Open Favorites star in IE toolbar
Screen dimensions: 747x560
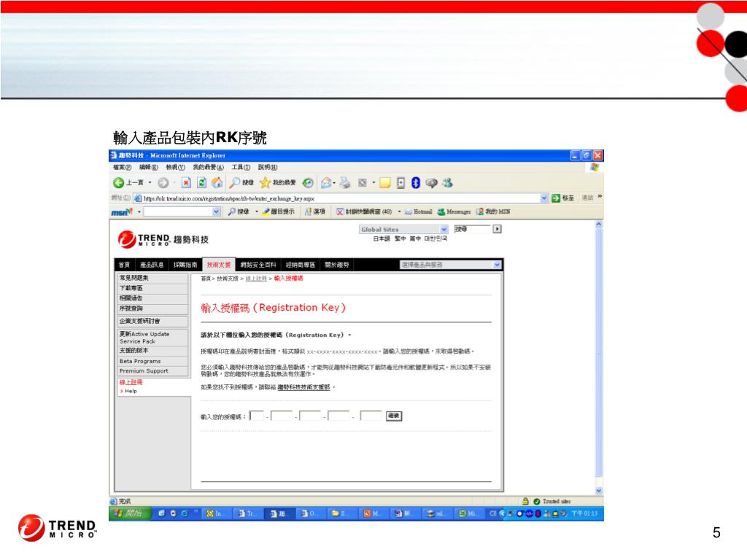pyautogui.click(x=278, y=183)
